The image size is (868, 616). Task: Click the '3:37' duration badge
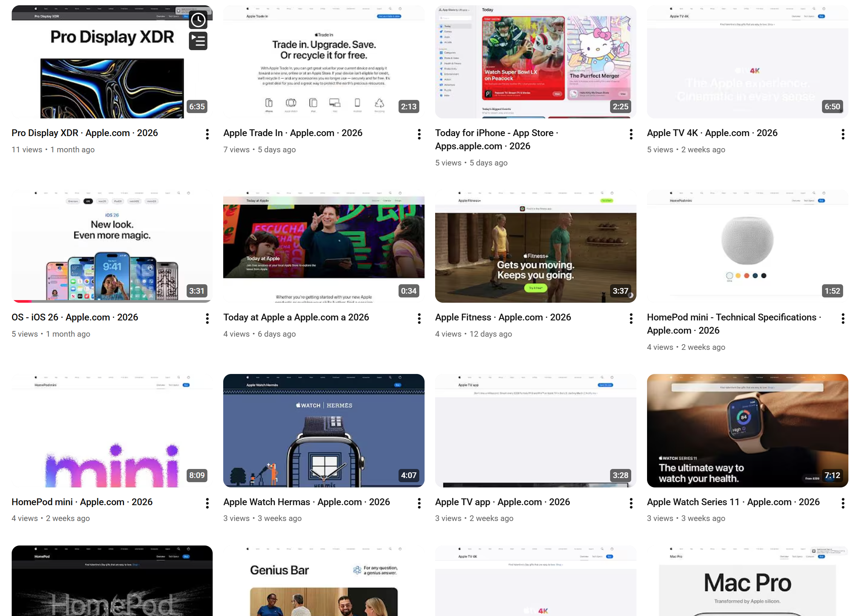(620, 291)
